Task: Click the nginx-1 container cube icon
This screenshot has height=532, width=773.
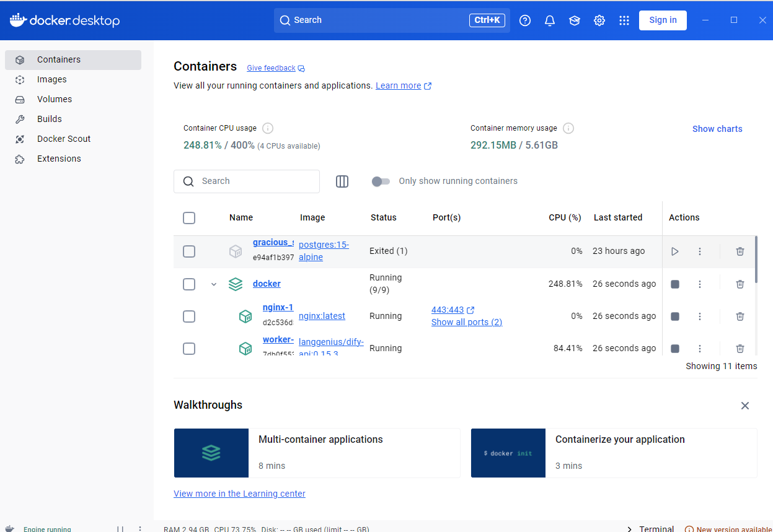Action: coord(245,316)
